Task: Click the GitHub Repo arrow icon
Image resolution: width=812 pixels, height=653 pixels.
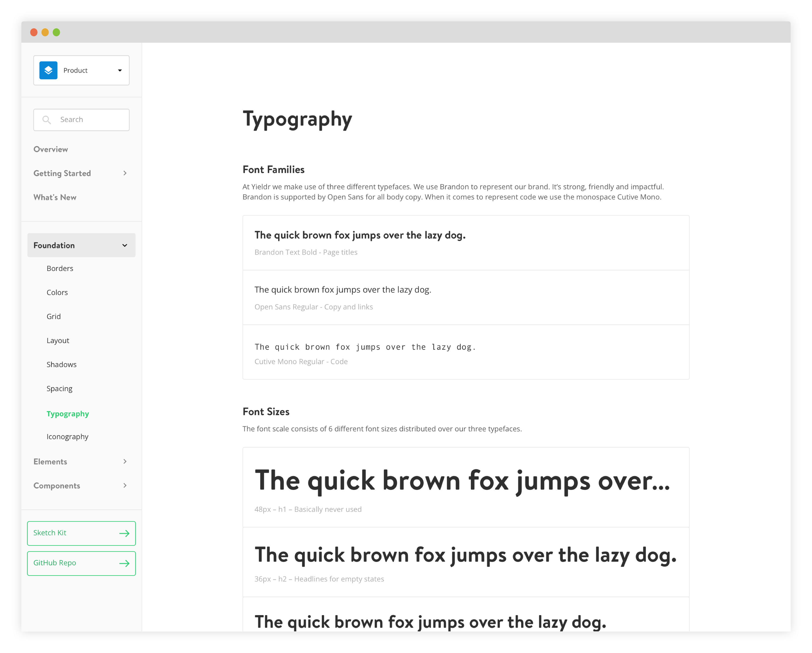Action: pyautogui.click(x=124, y=563)
